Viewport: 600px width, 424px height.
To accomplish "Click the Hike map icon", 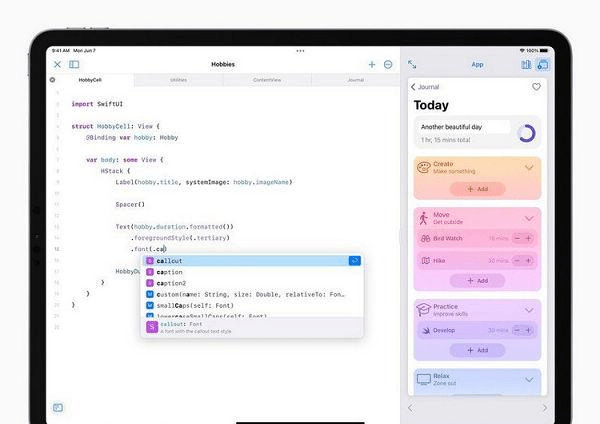I will 426,261.
